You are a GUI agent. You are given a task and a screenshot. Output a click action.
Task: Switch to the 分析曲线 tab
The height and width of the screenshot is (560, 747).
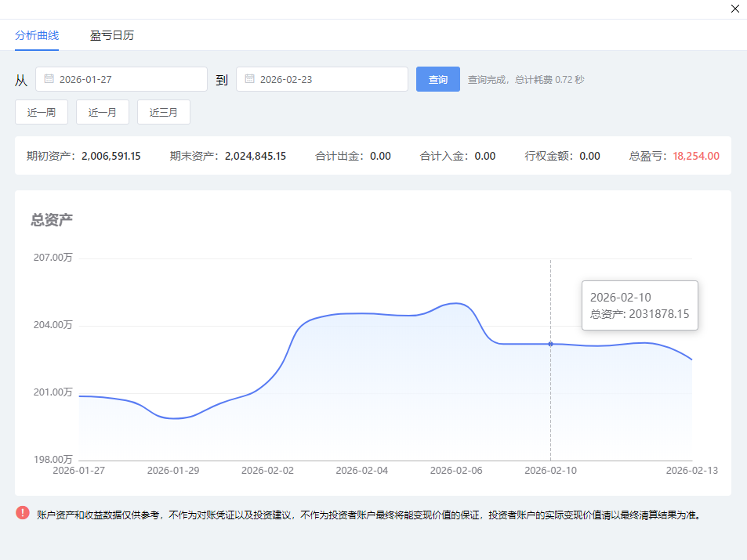click(x=37, y=35)
